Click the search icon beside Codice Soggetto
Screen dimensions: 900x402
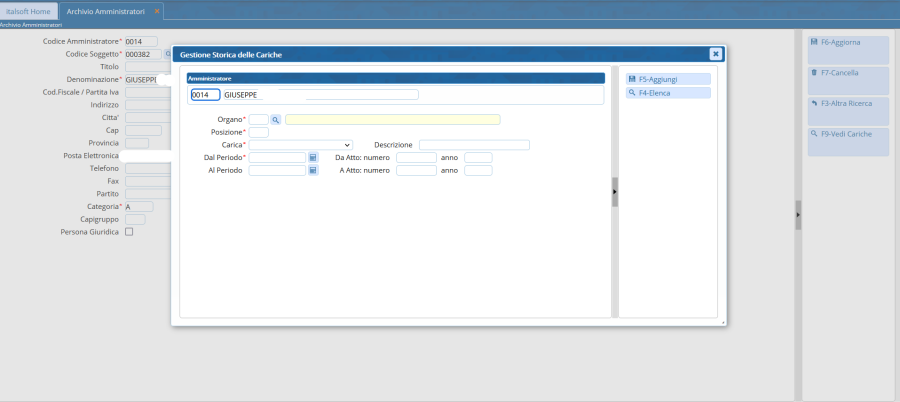(x=167, y=54)
